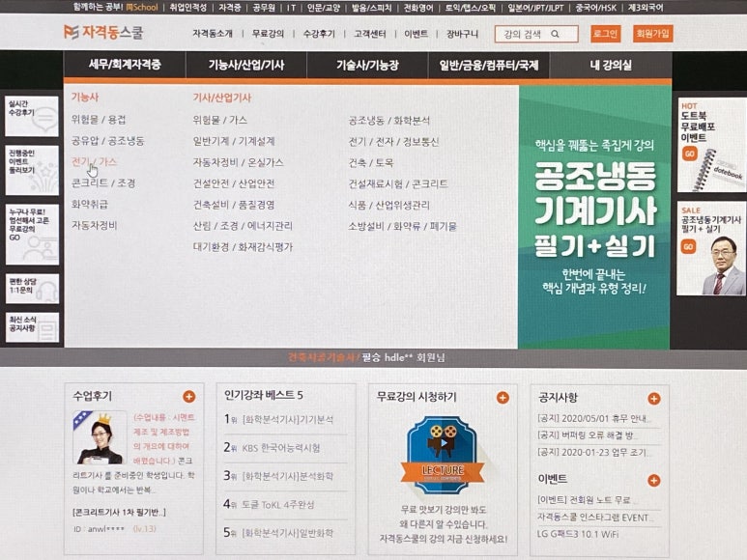
Task: Click GO on the 공조냉동기계기사 SALE banner
Action: point(689,247)
